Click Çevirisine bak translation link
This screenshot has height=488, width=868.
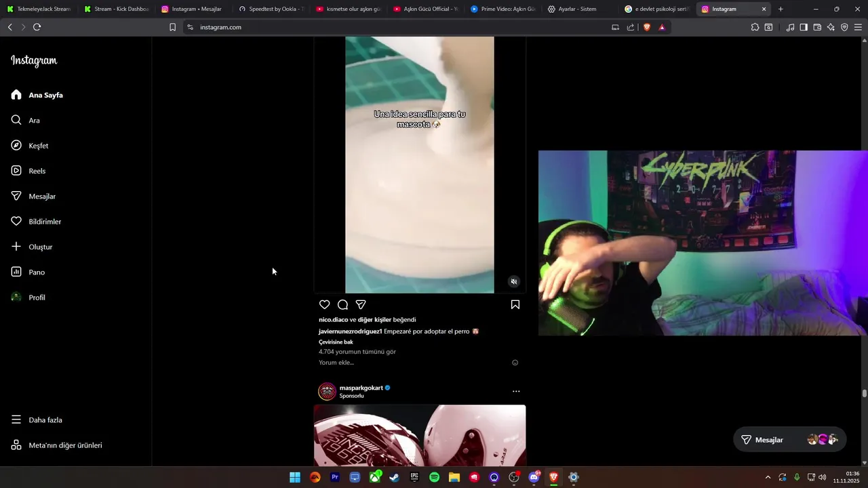pos(336,342)
